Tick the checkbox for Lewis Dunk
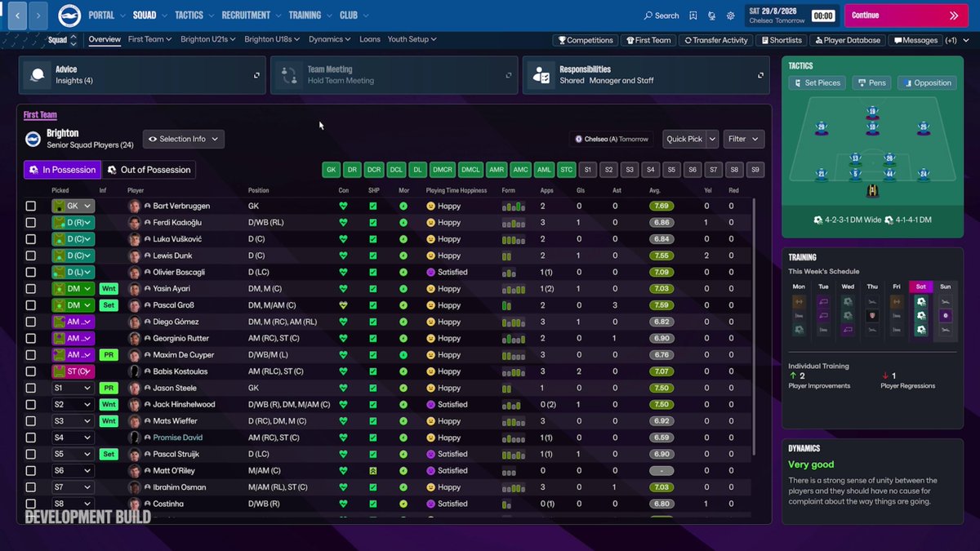This screenshot has width=980, height=551. pos(31,256)
